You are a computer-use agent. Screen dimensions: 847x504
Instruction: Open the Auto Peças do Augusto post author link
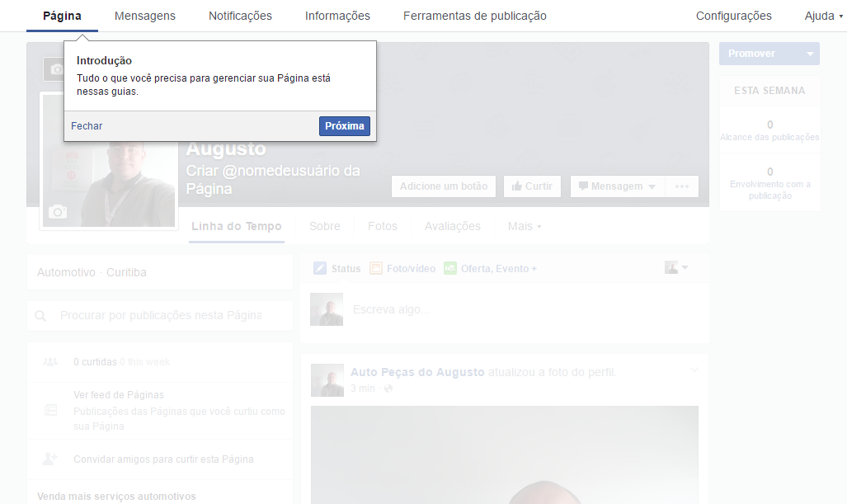[x=417, y=372]
